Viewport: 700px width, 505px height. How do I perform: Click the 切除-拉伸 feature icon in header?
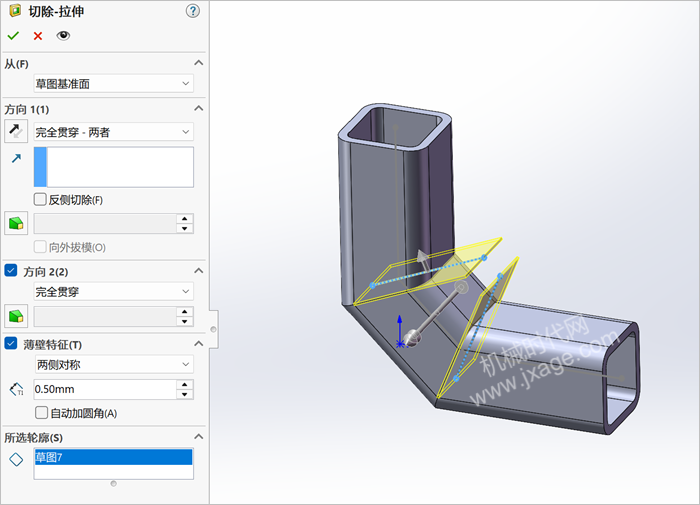15,11
